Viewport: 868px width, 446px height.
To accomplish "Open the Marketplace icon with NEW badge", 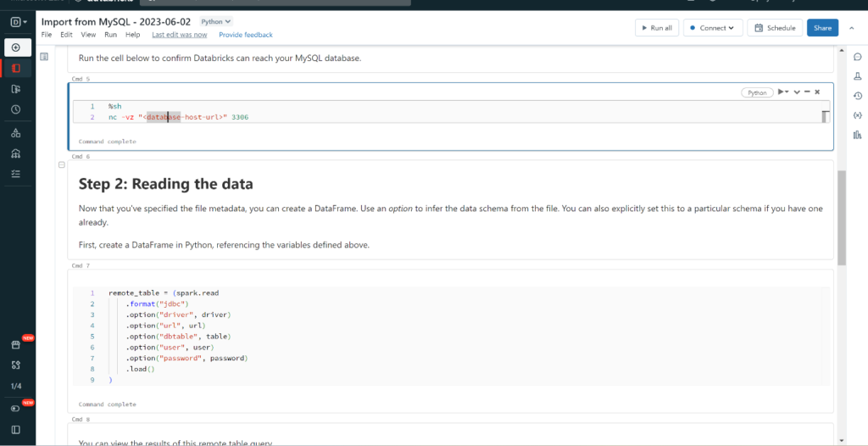I will tap(16, 344).
